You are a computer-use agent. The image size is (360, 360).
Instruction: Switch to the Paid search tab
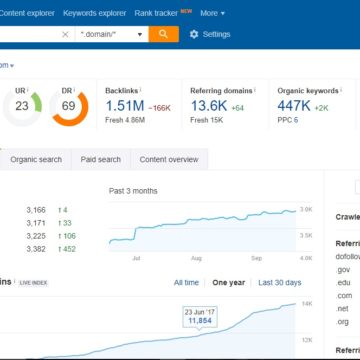[101, 159]
